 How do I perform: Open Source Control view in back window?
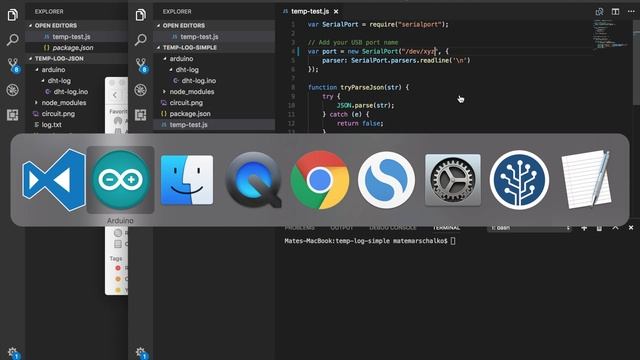coord(13,65)
